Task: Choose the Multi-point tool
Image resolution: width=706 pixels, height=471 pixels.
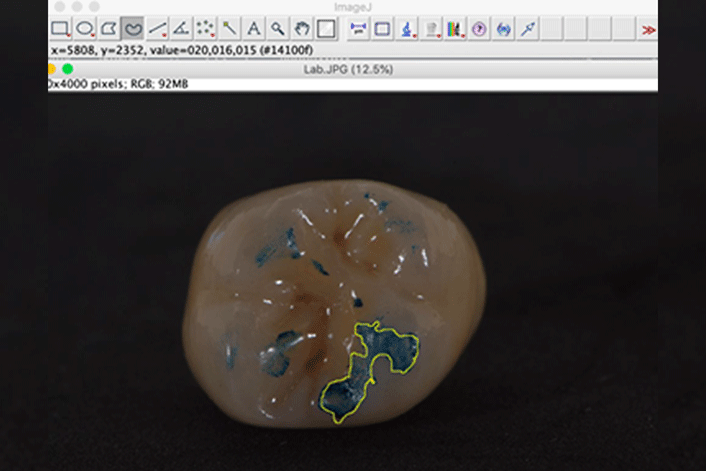Action: tap(206, 29)
